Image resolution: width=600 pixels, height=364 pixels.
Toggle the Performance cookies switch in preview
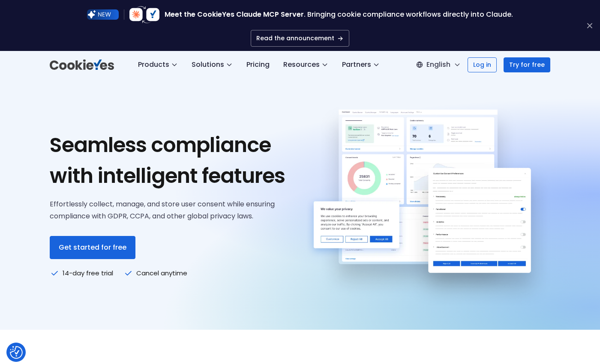click(523, 234)
